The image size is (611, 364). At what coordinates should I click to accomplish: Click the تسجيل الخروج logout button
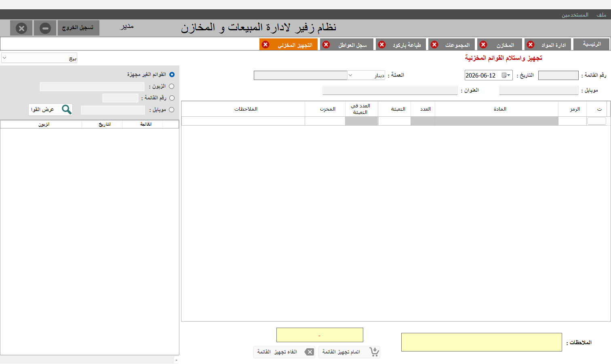coord(78,28)
